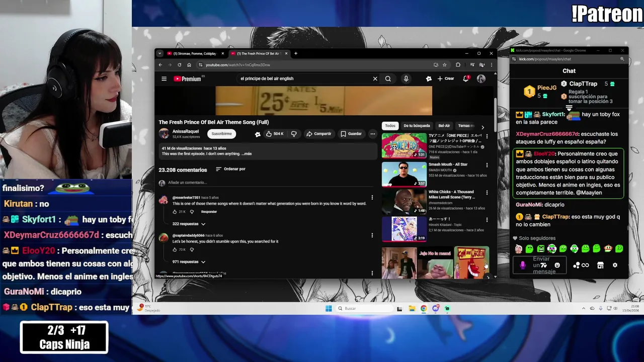Image resolution: width=644 pixels, height=362 pixels.
Task: Expand the Kick chat leaderboard handle
Action: pyautogui.click(x=569, y=108)
